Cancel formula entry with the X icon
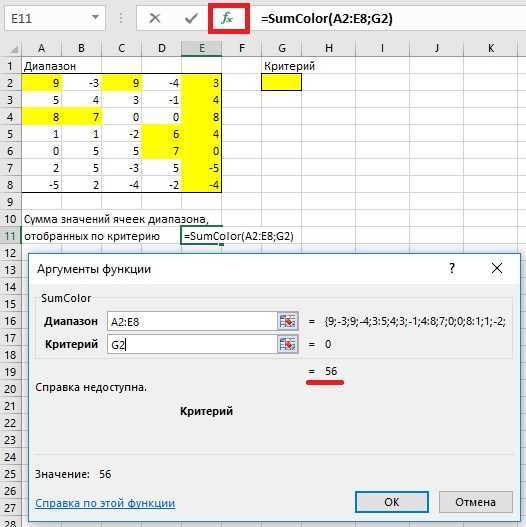Viewport: 526px width, 527px height. tap(155, 18)
